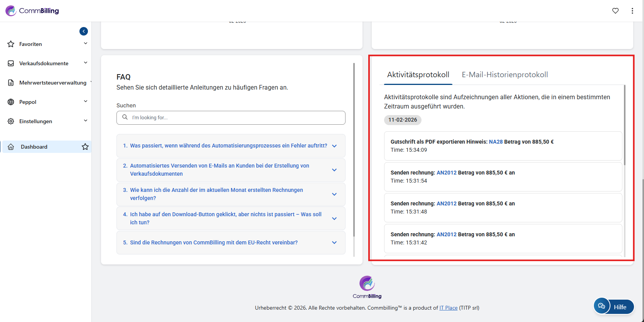
Task: Expand FAQ question 5 about EU-Recht
Action: (x=334, y=242)
